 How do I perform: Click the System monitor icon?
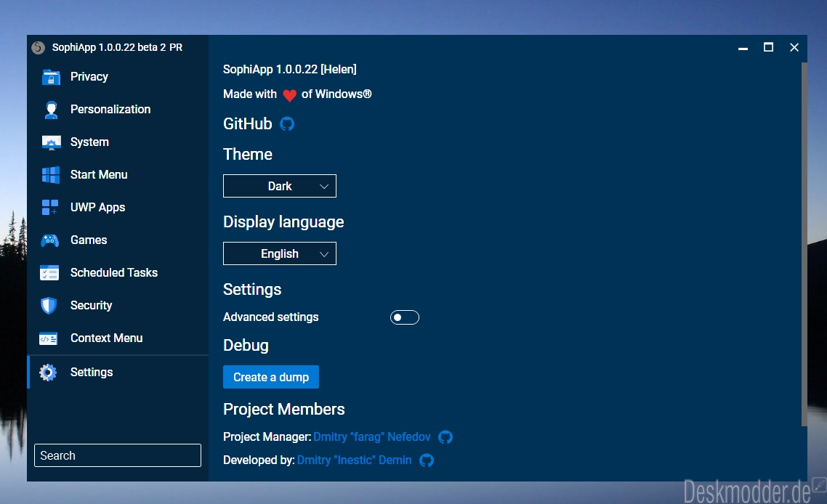click(51, 142)
